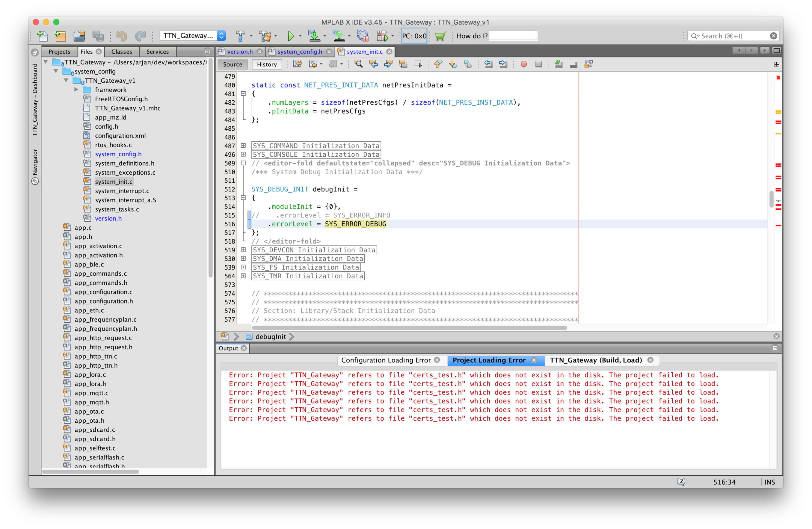Image resolution: width=812 pixels, height=529 pixels.
Task: Click the Redo icon in main toolbar
Action: 140,36
